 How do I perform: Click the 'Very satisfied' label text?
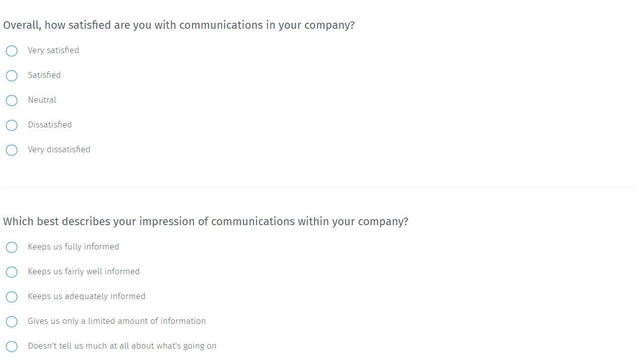(x=53, y=50)
